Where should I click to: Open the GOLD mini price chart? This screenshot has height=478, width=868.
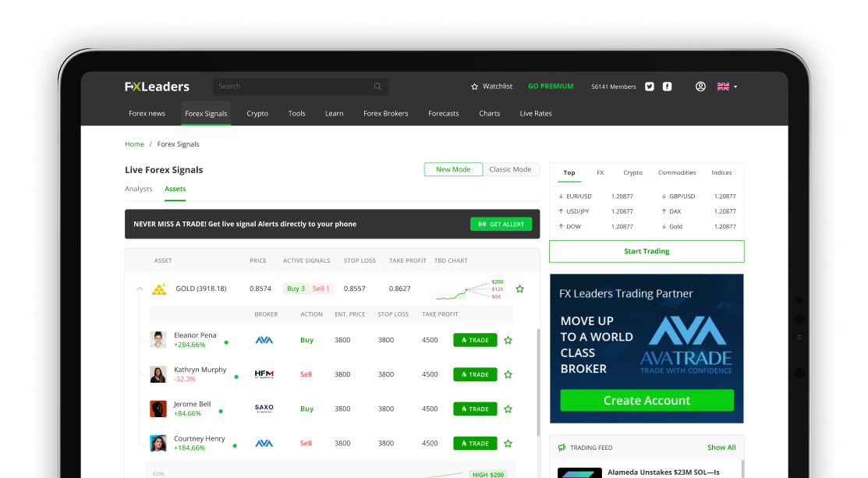click(x=469, y=289)
